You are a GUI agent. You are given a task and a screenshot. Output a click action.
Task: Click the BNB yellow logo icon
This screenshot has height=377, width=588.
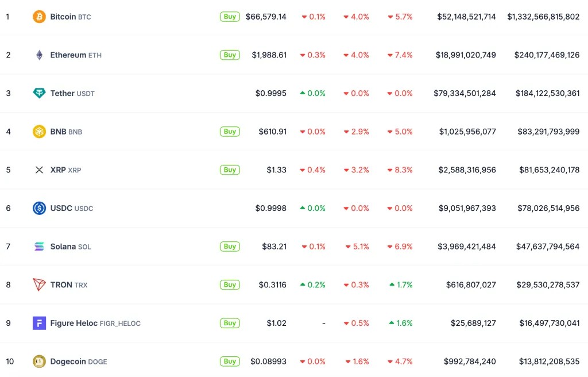coord(39,132)
